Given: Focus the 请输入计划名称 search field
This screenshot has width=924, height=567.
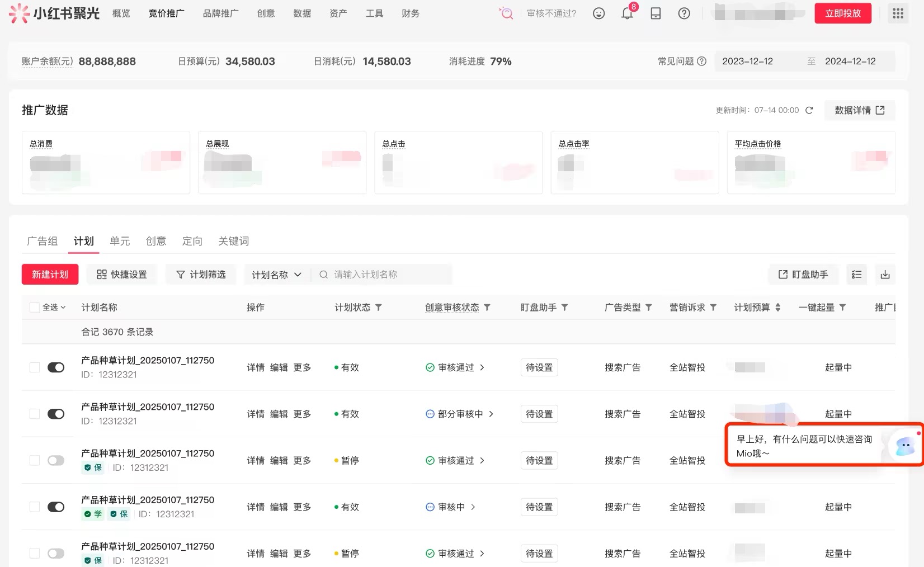Looking at the screenshot, I should click(x=386, y=275).
